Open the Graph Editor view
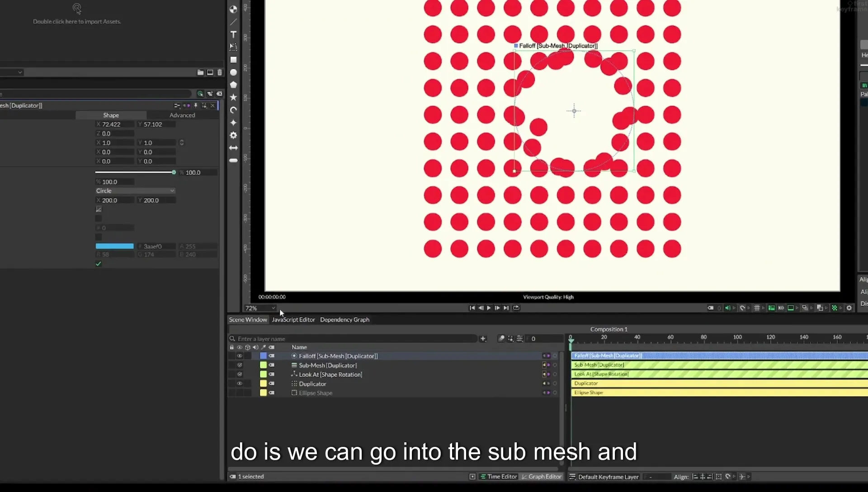This screenshot has height=492, width=868. tap(541, 477)
